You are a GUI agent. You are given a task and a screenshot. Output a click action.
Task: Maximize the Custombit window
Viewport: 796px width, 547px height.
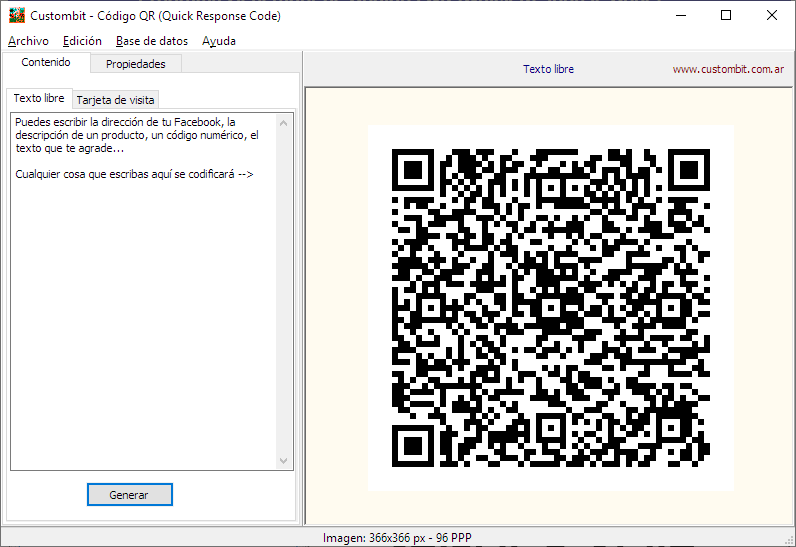point(726,16)
